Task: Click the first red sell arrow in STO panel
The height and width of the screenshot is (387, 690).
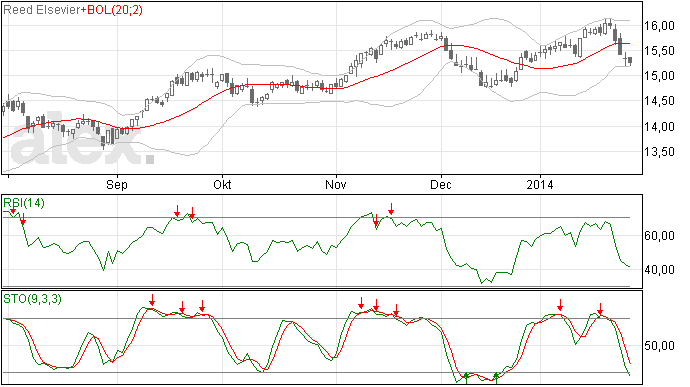Action: 152,300
